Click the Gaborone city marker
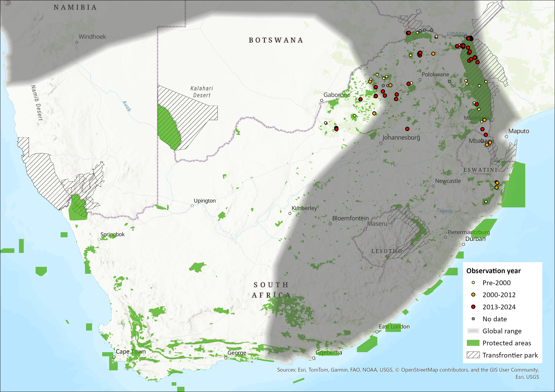 tap(321, 101)
